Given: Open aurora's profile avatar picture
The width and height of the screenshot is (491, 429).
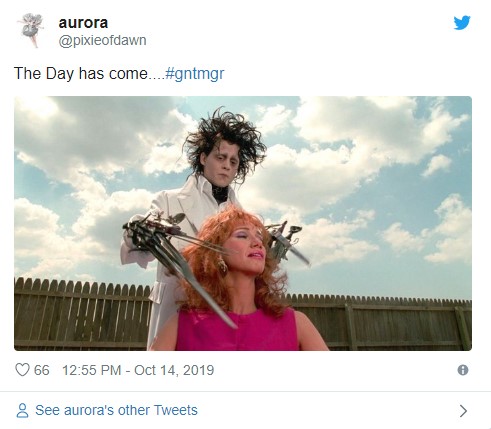Looking at the screenshot, I should (x=31, y=30).
